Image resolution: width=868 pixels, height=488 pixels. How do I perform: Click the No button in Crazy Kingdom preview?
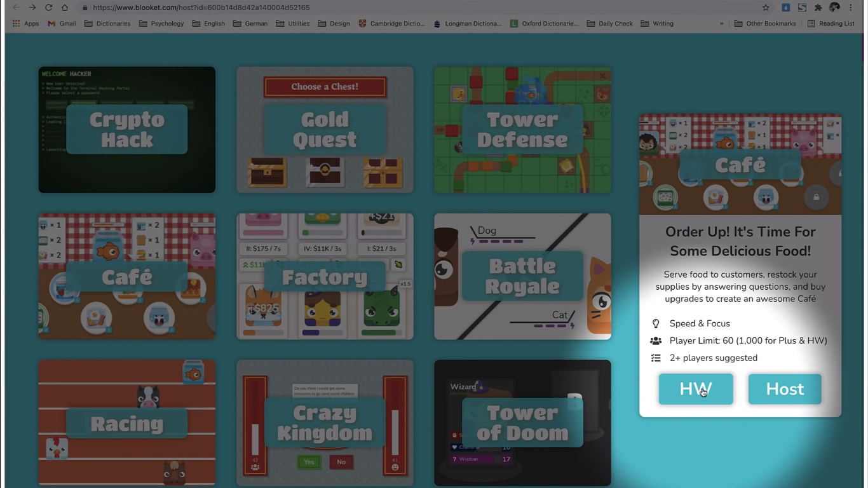pos(341,462)
